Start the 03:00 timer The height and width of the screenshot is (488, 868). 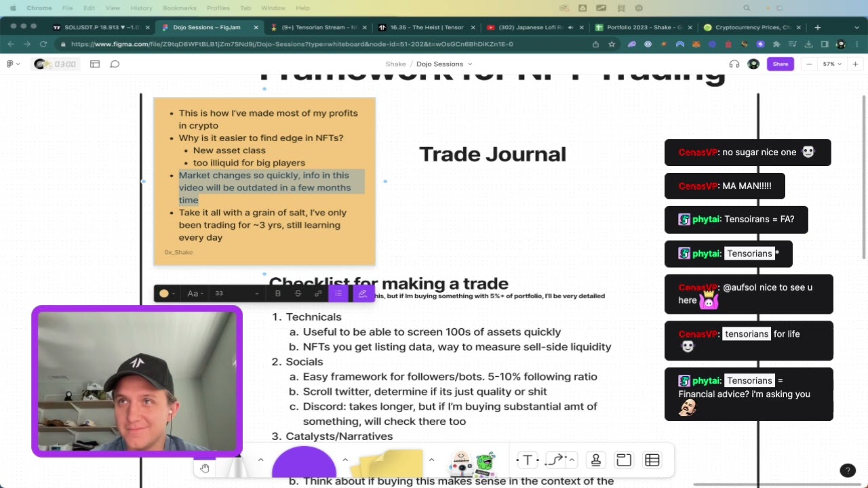point(57,64)
